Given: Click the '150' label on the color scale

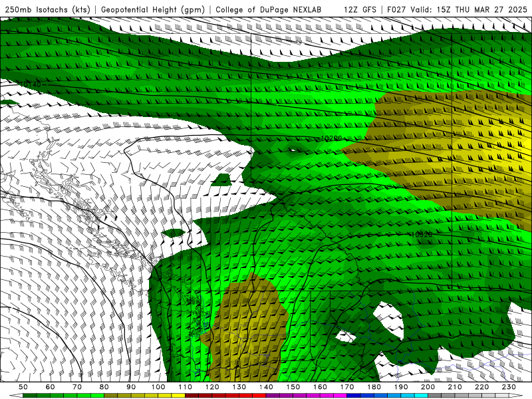Looking at the screenshot, I should tap(293, 387).
